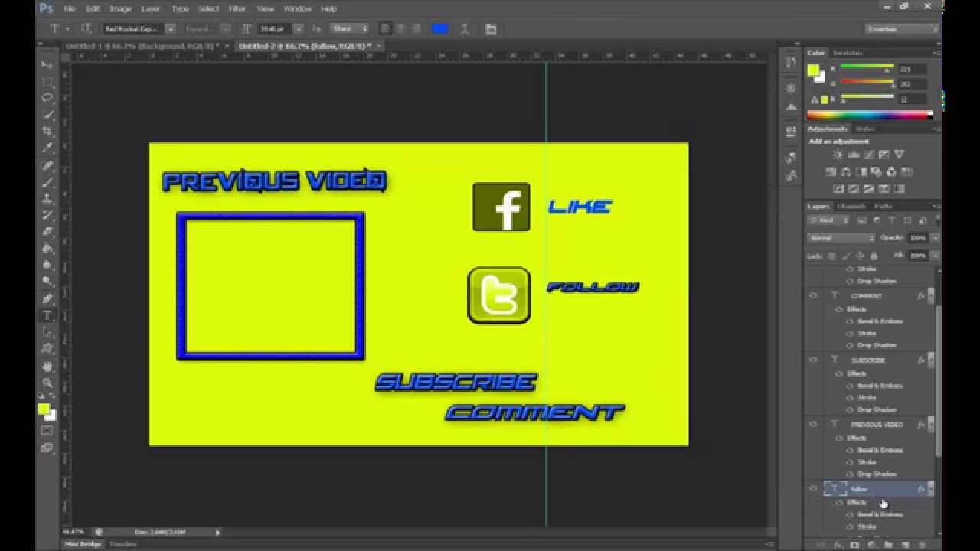Screen dimensions: 980x551
Task: Open the Create Warped Text option
Action: coord(466,29)
